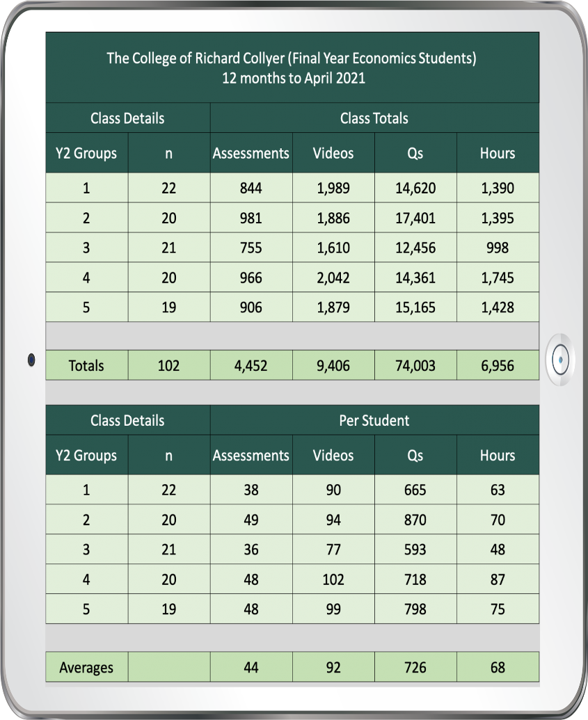This screenshot has width=588, height=720.
Task: Select the 17,401 Qs cell
Action: (415, 218)
